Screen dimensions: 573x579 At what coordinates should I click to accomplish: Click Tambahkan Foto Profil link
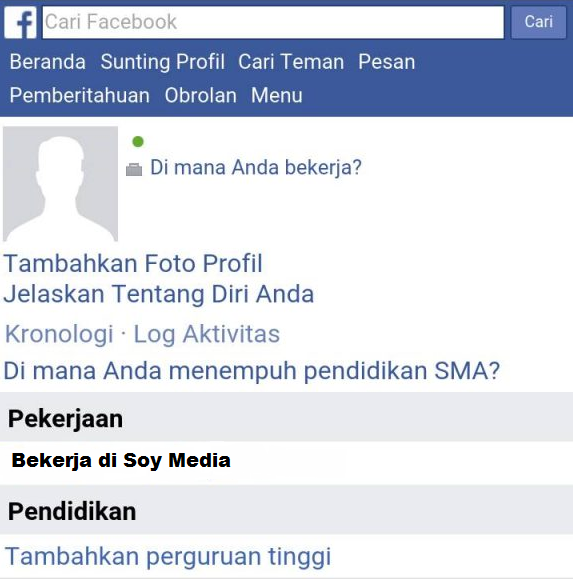click(x=133, y=263)
